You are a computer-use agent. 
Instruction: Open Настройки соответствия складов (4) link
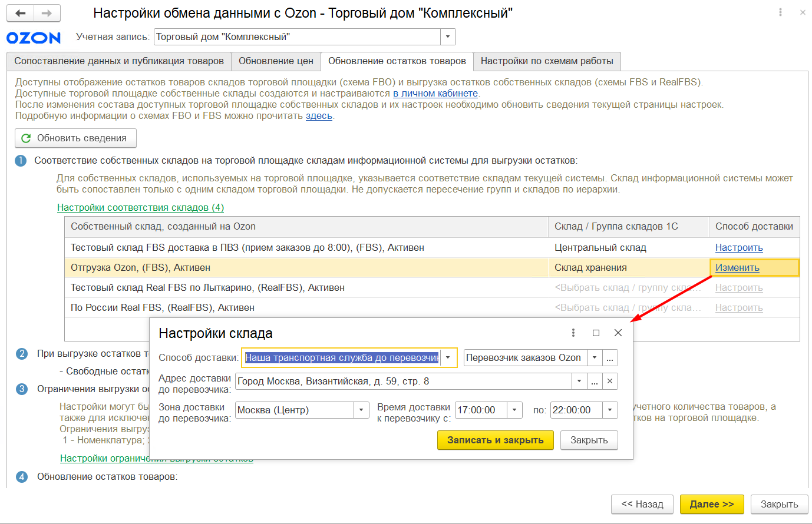point(140,208)
